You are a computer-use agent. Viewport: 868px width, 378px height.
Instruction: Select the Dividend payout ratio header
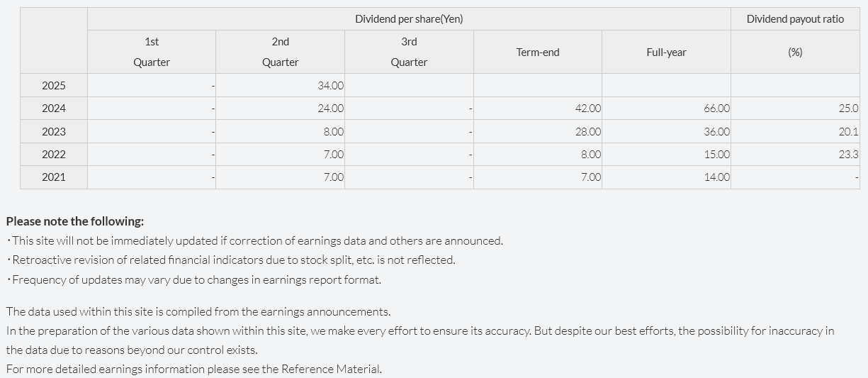[x=795, y=19]
